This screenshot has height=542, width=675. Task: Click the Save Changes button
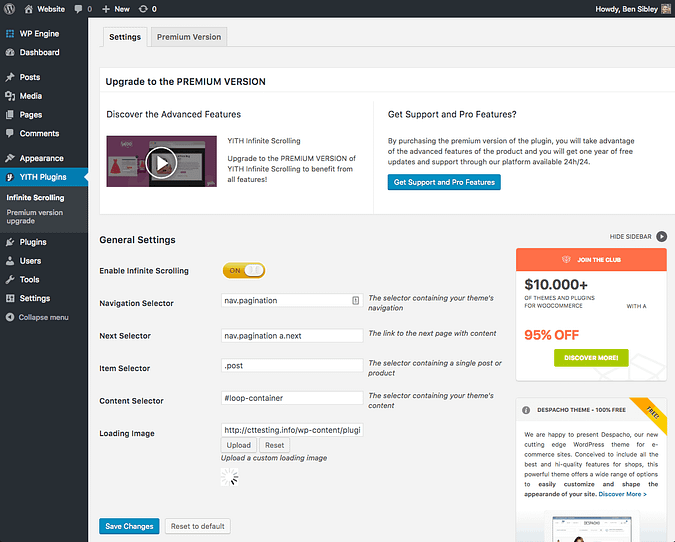coord(129,526)
